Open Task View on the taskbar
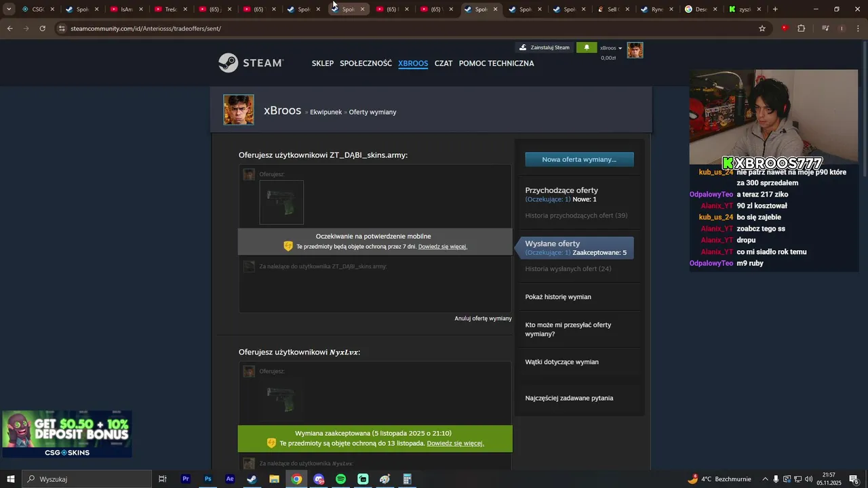 163,479
